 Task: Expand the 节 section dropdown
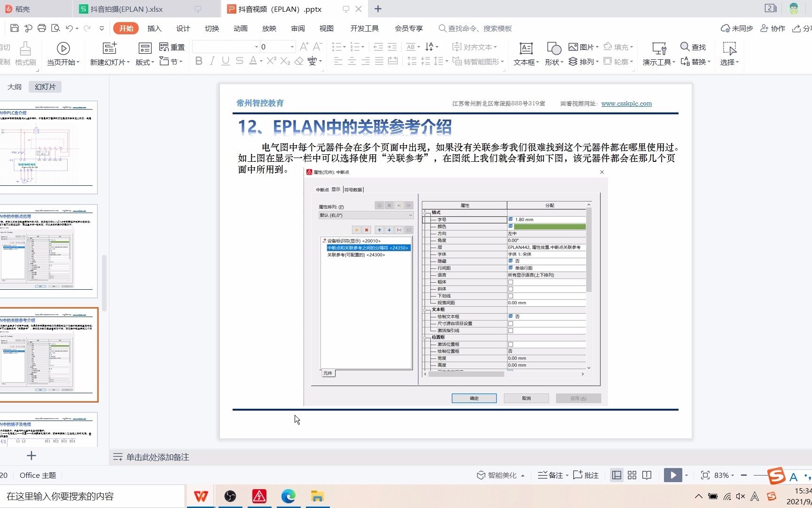coord(181,62)
